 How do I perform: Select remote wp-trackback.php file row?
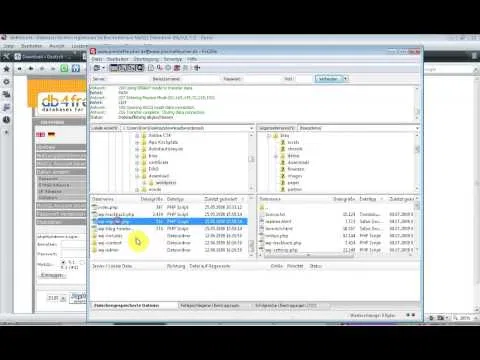pyautogui.click(x=336, y=243)
